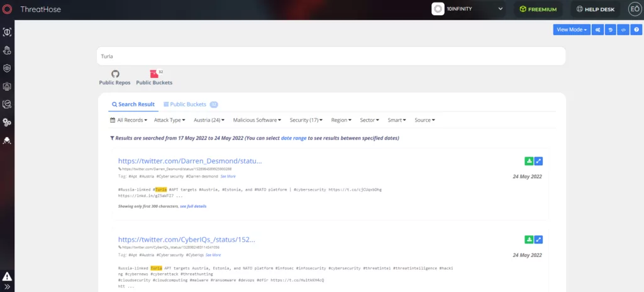
Task: Open the EÖ user avatar menu
Action: [635, 9]
